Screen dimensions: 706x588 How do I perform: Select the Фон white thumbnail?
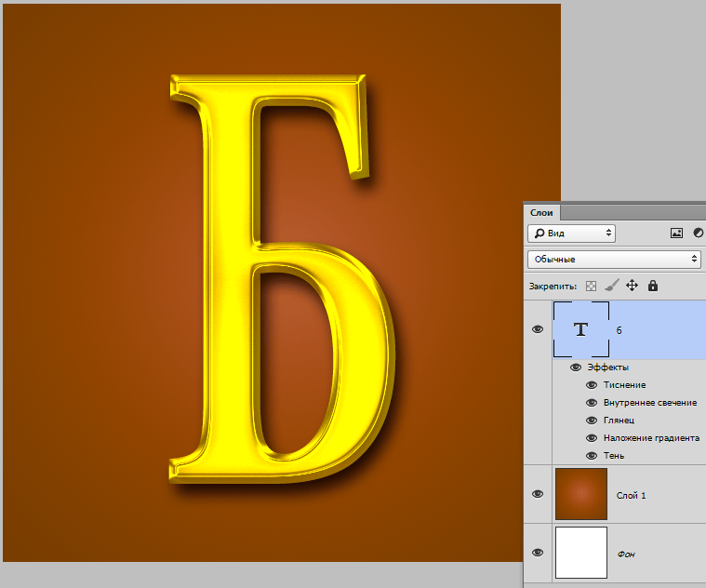point(581,553)
